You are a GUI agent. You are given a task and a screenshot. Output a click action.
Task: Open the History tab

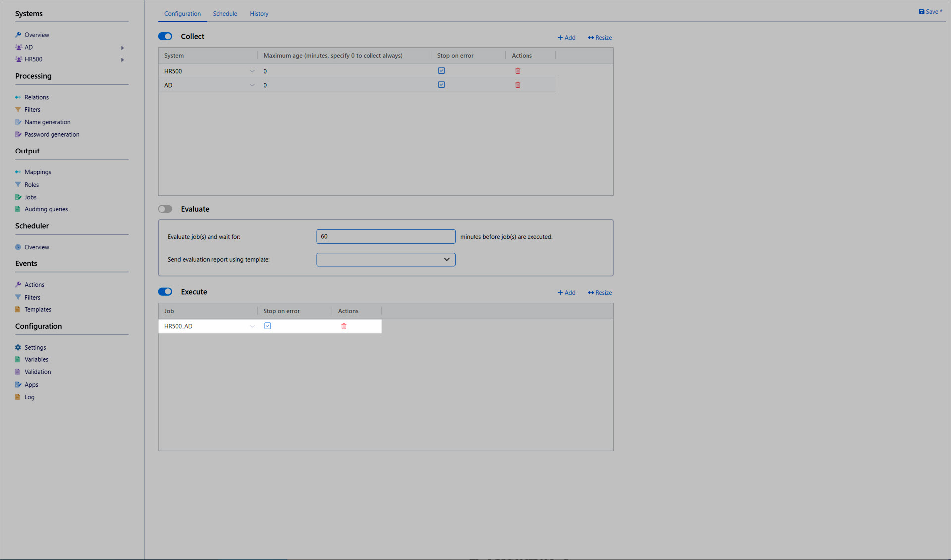click(259, 14)
